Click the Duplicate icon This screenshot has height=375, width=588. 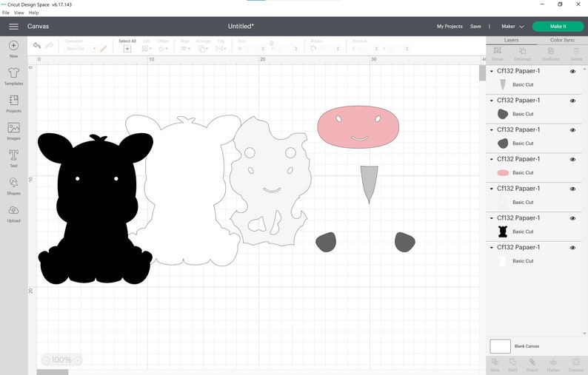[x=550, y=50]
